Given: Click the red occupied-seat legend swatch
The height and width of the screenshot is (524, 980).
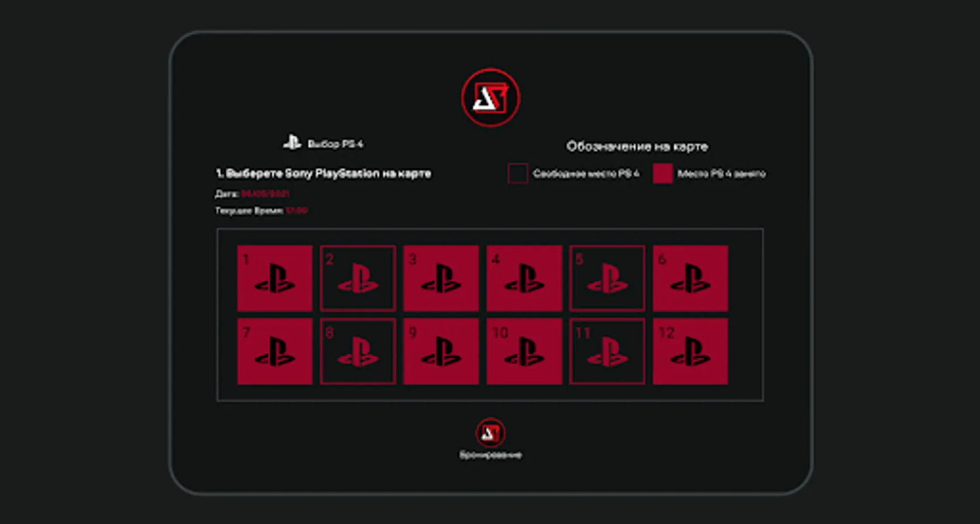Looking at the screenshot, I should 663,174.
